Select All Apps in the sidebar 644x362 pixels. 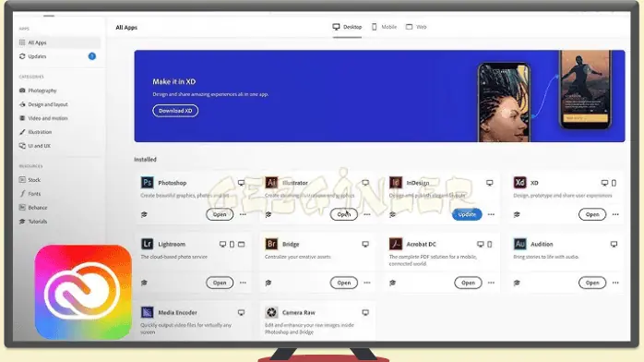tap(59, 42)
